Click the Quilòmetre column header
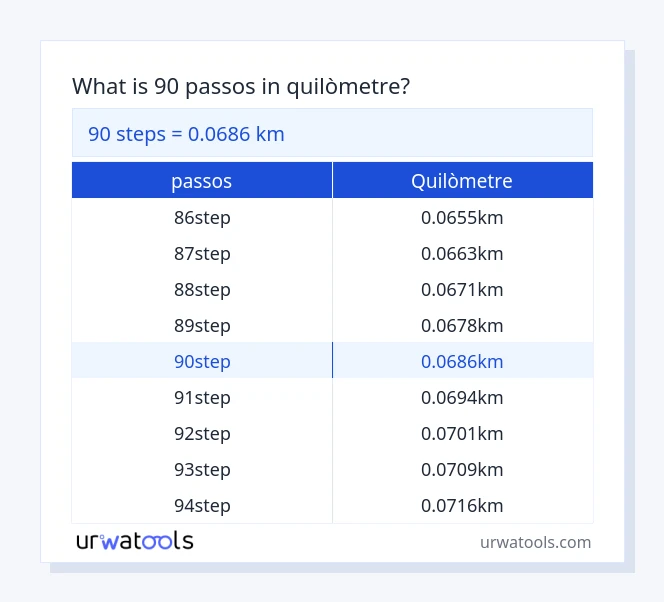Viewport: 664px width, 602px height. point(462,181)
